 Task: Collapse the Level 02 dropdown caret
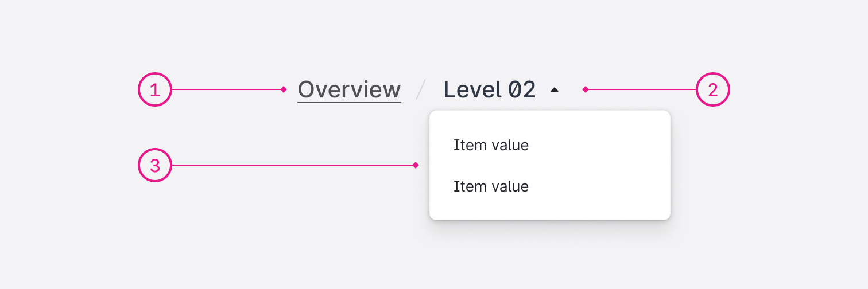[x=554, y=89]
